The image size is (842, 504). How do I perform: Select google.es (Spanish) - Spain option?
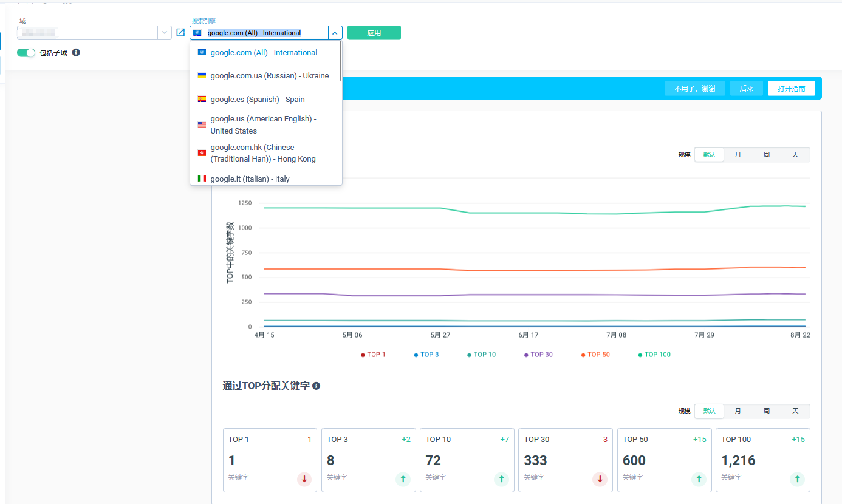pyautogui.click(x=265, y=99)
